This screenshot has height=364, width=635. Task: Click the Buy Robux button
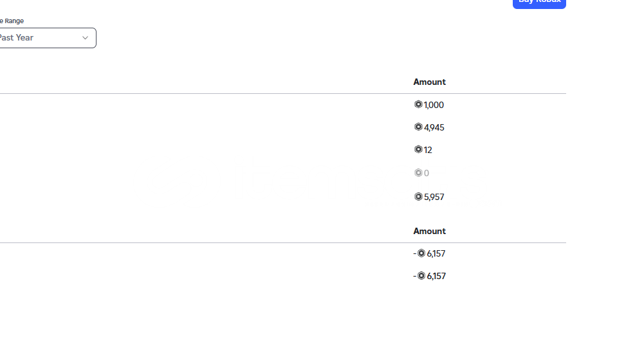(539, 3)
